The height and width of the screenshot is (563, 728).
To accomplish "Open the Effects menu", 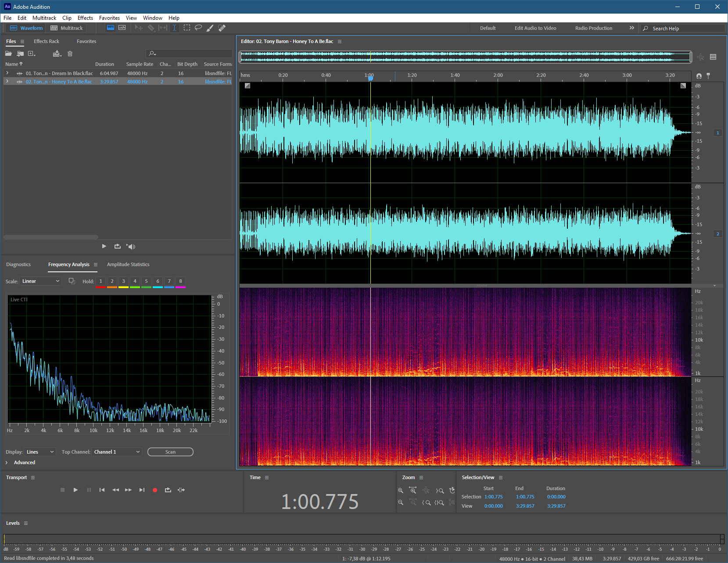I will point(85,18).
